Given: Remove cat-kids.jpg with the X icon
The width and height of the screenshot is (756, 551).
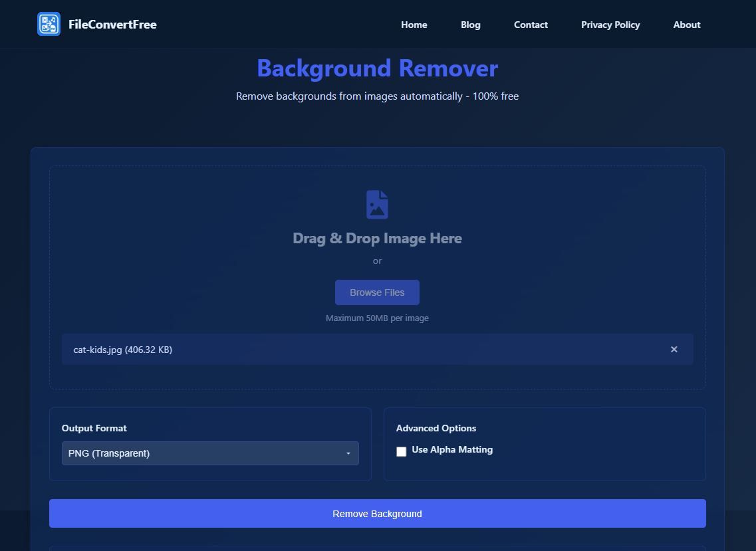Looking at the screenshot, I should coord(674,349).
